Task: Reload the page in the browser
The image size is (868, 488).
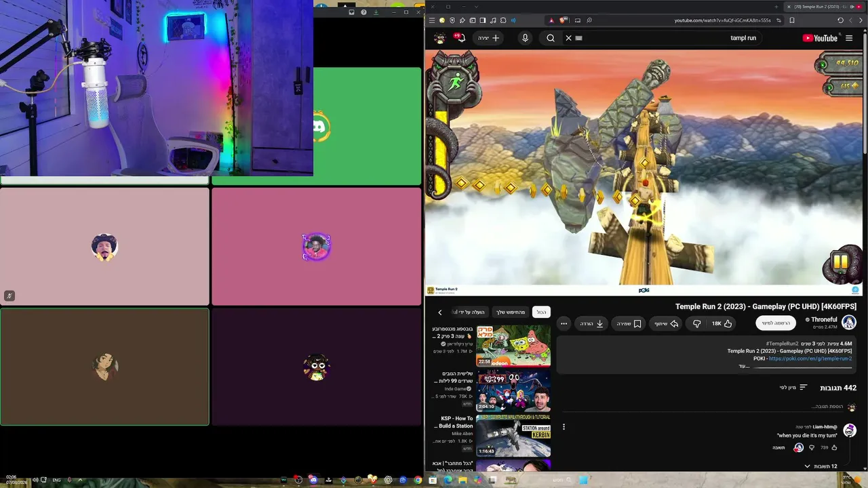Action: (841, 20)
